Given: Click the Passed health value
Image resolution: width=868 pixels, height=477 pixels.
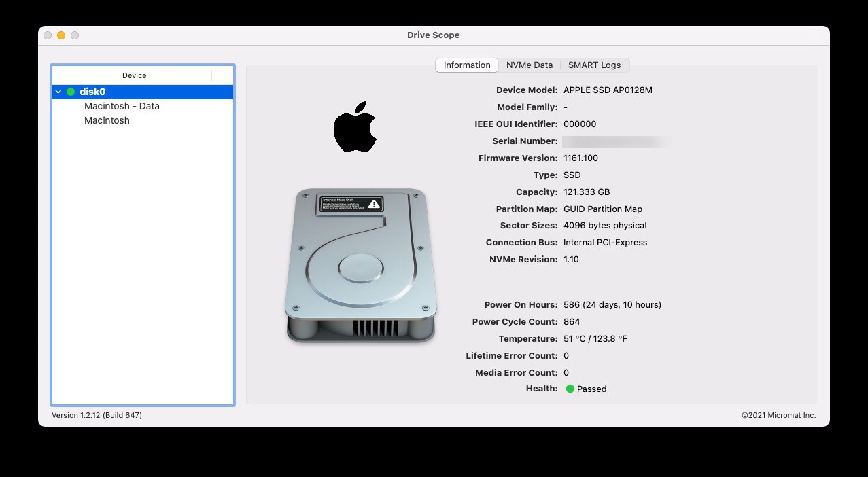Looking at the screenshot, I should [x=591, y=389].
